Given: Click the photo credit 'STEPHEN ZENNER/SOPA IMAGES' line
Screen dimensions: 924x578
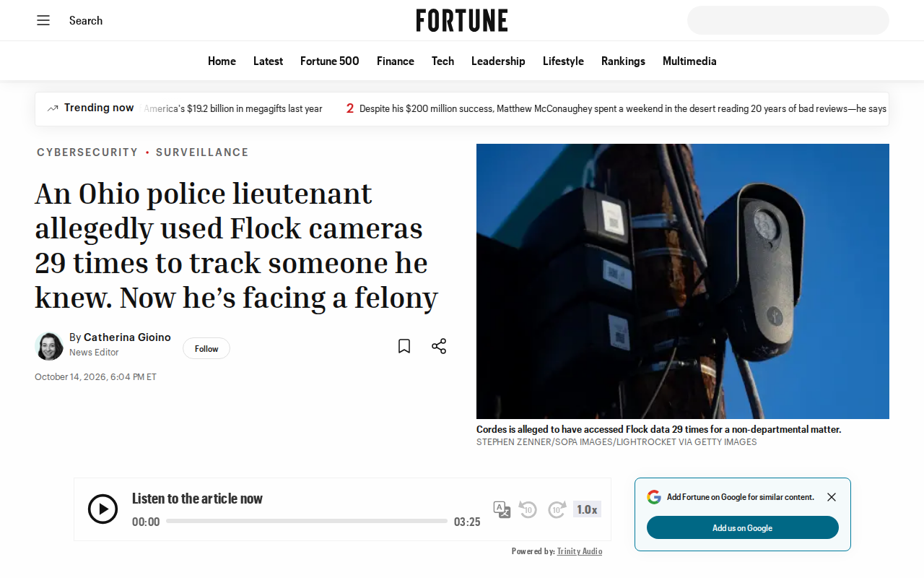Looking at the screenshot, I should (616, 442).
